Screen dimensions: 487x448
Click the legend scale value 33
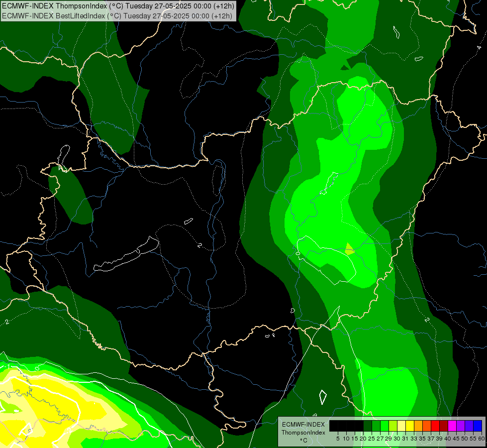(x=414, y=439)
